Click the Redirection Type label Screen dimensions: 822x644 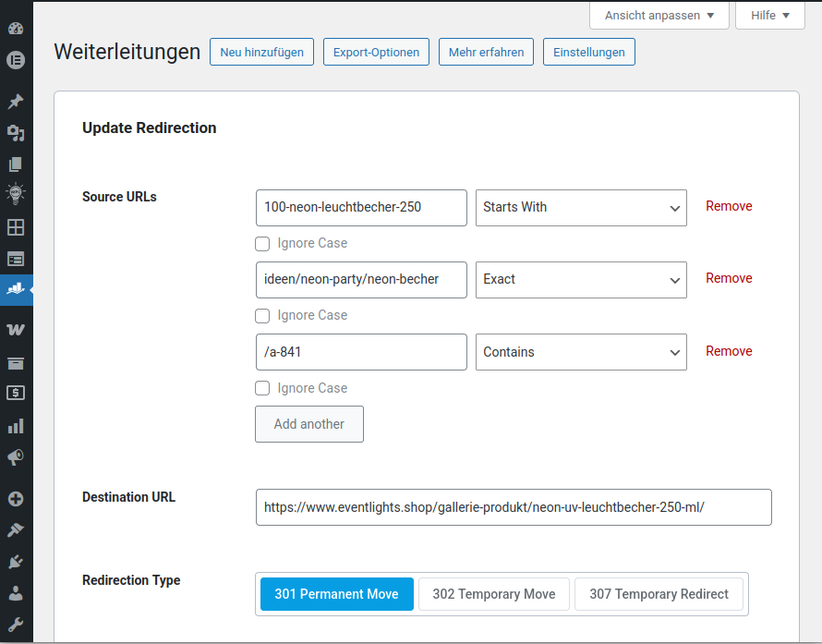[131, 580]
